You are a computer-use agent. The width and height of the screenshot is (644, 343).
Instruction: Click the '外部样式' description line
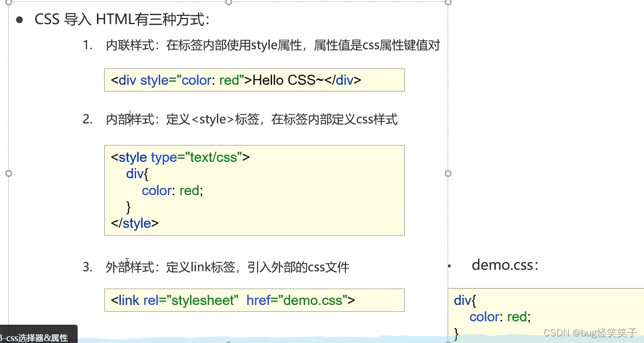tap(227, 267)
